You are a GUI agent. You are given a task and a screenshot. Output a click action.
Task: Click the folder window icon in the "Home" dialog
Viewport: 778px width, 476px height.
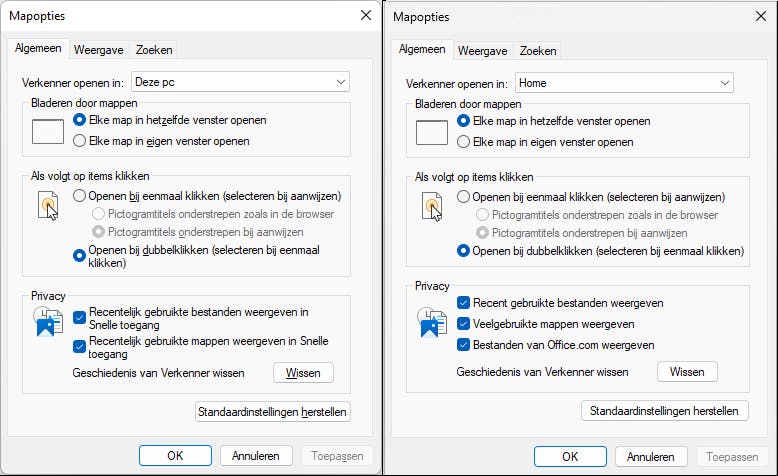(x=432, y=131)
